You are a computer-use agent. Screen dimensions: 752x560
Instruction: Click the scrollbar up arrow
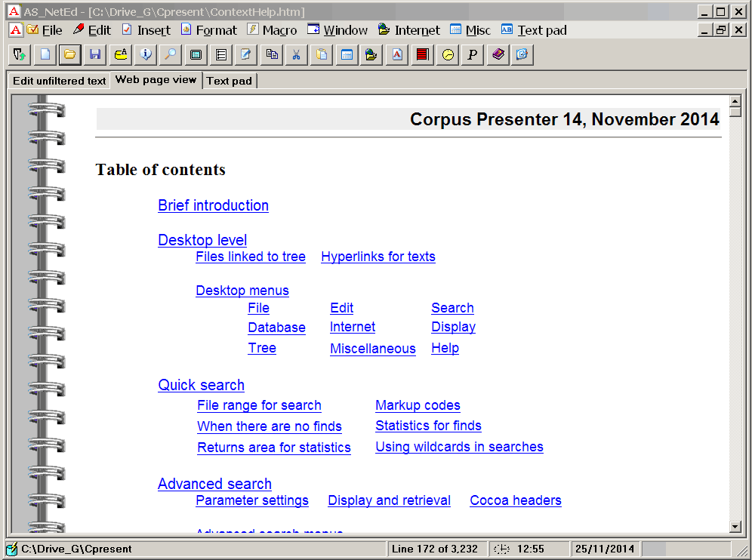point(735,101)
